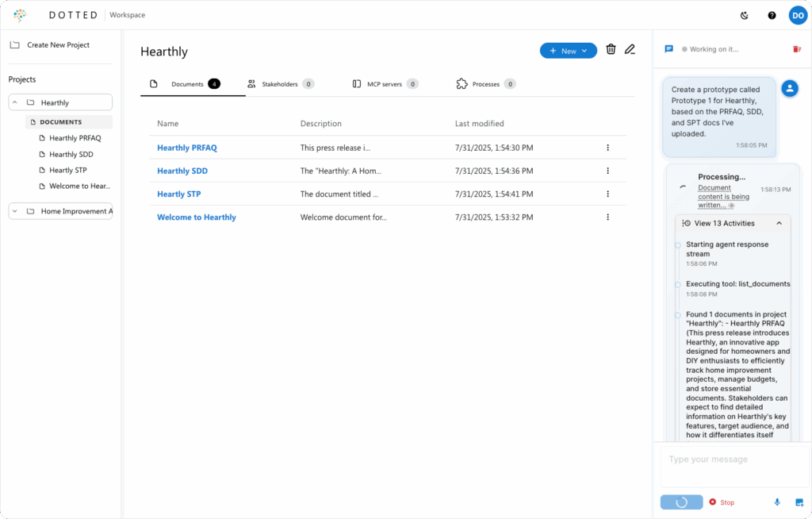Screen dimensions: 812x519
Task: Switch to the Stakeholders tab
Action: click(x=280, y=84)
